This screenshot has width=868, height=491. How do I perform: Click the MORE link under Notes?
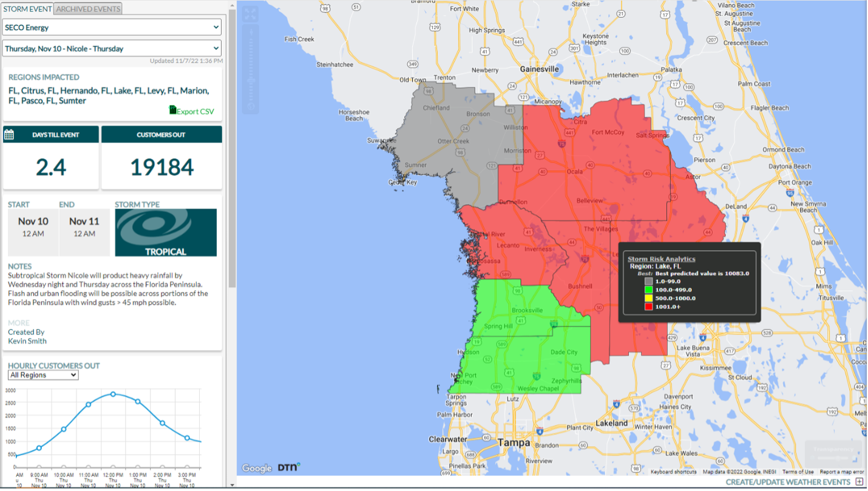tap(18, 323)
